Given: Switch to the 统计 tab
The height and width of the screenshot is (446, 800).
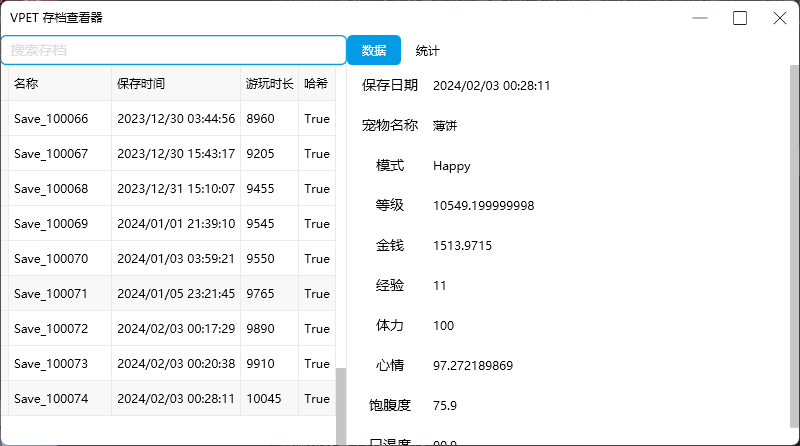Looking at the screenshot, I should (427, 51).
